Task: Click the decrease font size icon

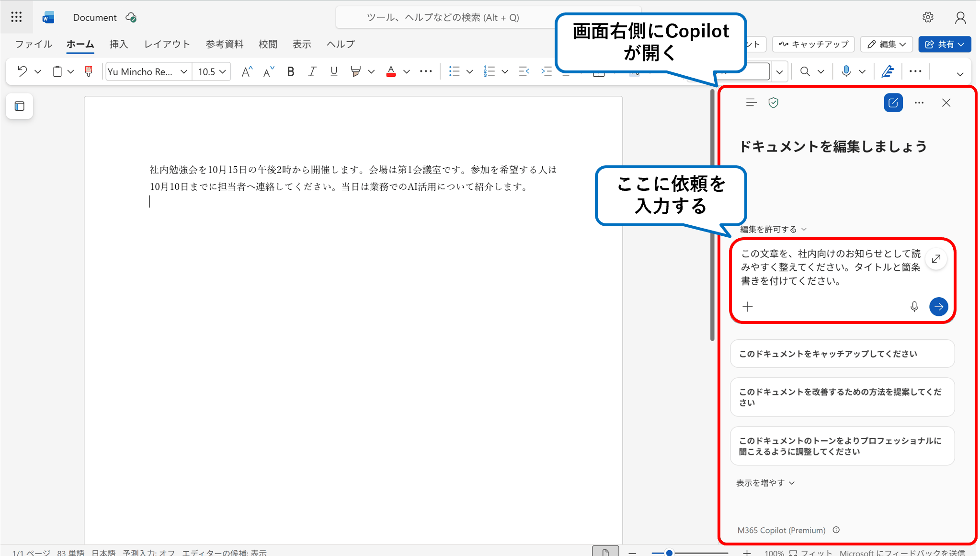Action: click(x=268, y=71)
